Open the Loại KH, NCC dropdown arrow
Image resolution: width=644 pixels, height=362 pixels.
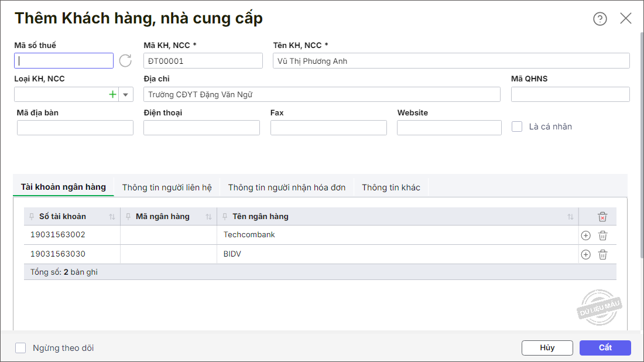[x=126, y=94]
